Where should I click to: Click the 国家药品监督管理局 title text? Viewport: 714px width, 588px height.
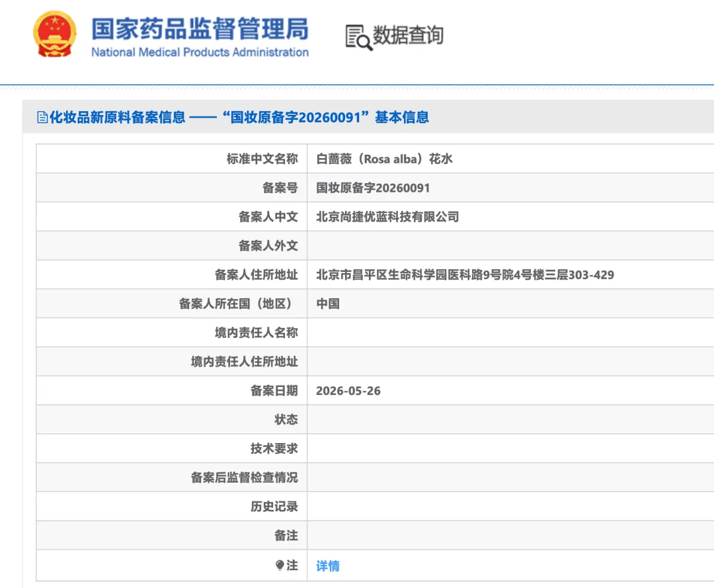(x=200, y=28)
